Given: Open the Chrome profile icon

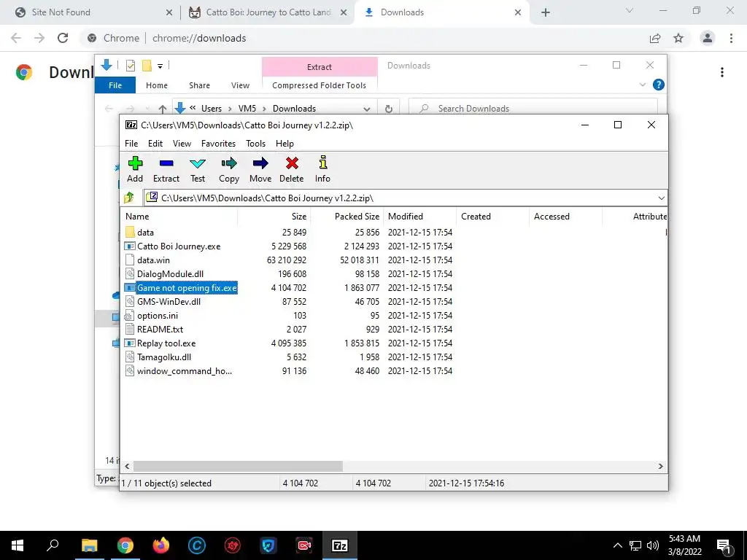Looking at the screenshot, I should [x=708, y=38].
